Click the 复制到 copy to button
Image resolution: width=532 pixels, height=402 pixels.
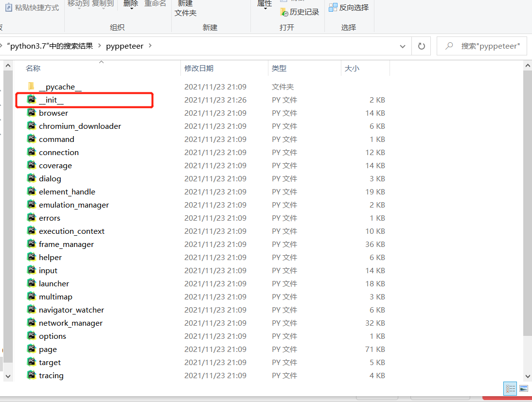(x=103, y=4)
